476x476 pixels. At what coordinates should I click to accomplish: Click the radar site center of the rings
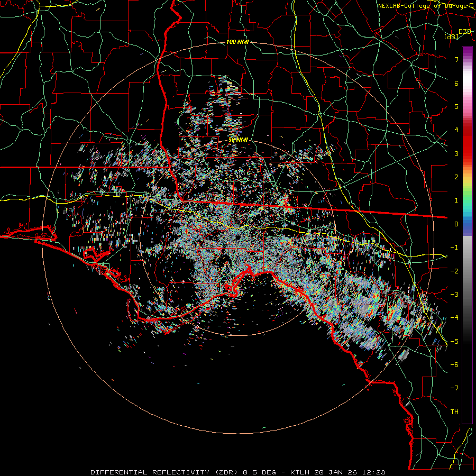coord(239,237)
